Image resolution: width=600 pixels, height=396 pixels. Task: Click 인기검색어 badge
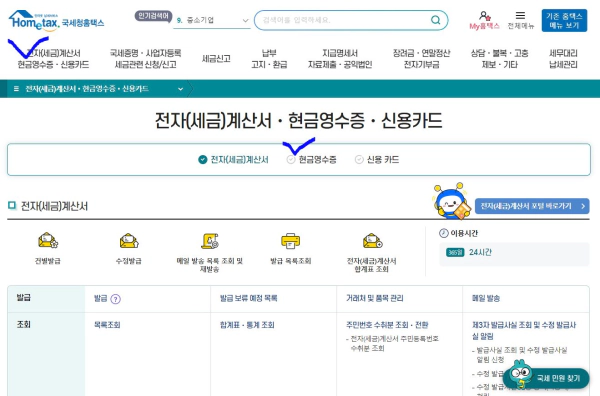tap(153, 16)
